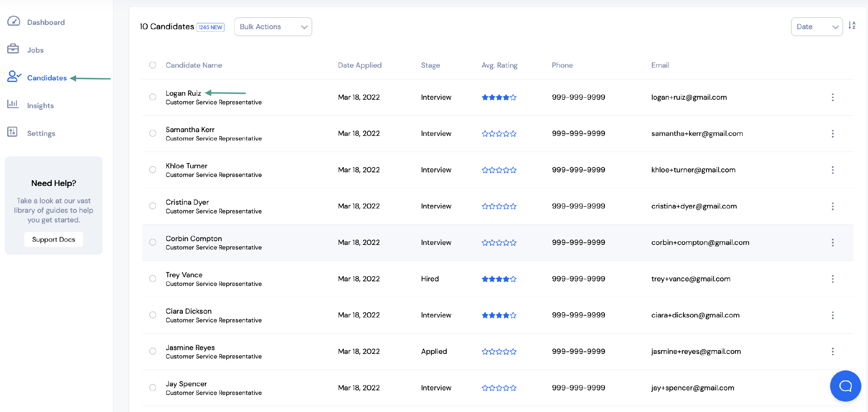Click the Applied stage for Jasmine Reyes

[x=434, y=351]
